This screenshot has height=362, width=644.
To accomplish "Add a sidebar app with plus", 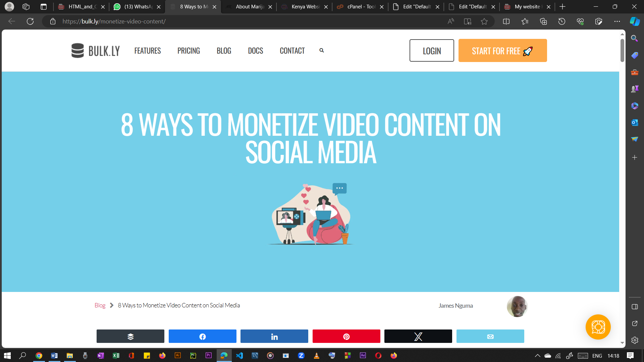I will click(x=634, y=157).
